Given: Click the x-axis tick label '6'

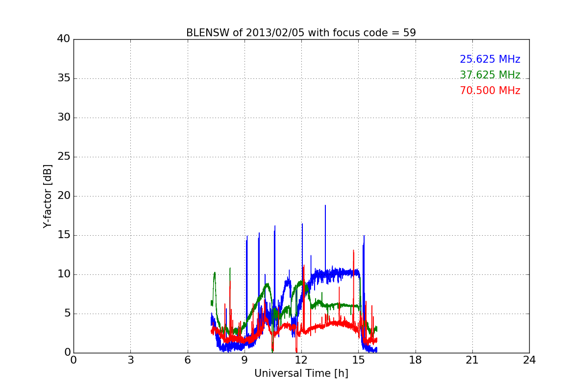Looking at the screenshot, I should 187,360.
